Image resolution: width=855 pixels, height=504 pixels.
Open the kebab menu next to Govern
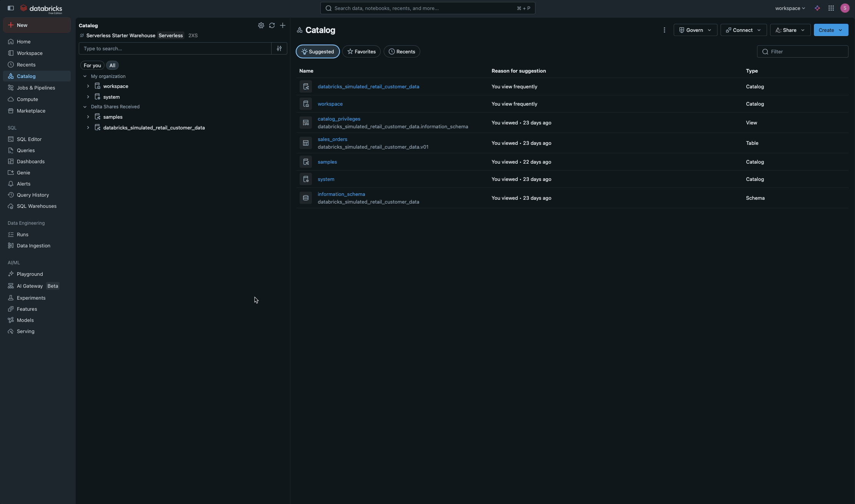(x=664, y=30)
